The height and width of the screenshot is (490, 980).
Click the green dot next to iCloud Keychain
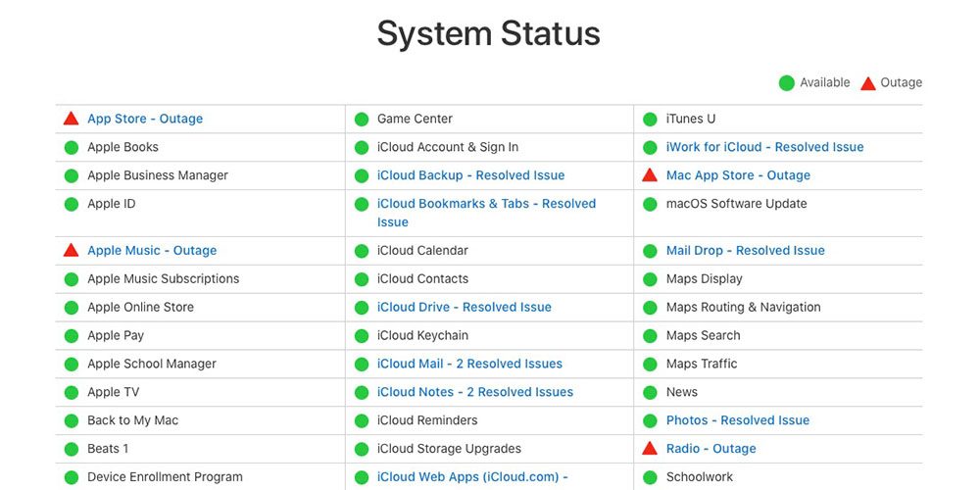(x=361, y=336)
